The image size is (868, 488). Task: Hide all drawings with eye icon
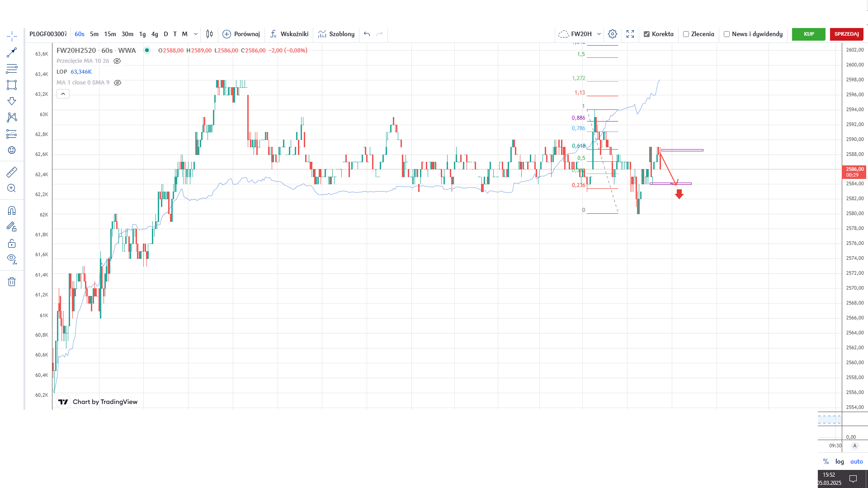tap(12, 259)
